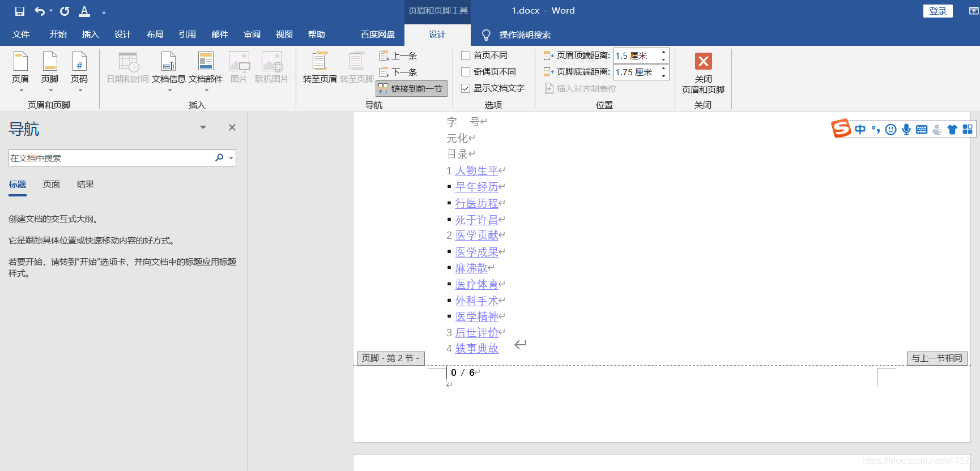Switch to the Insert (插入) tab
Viewport: 980px width, 471px height.
click(90, 35)
